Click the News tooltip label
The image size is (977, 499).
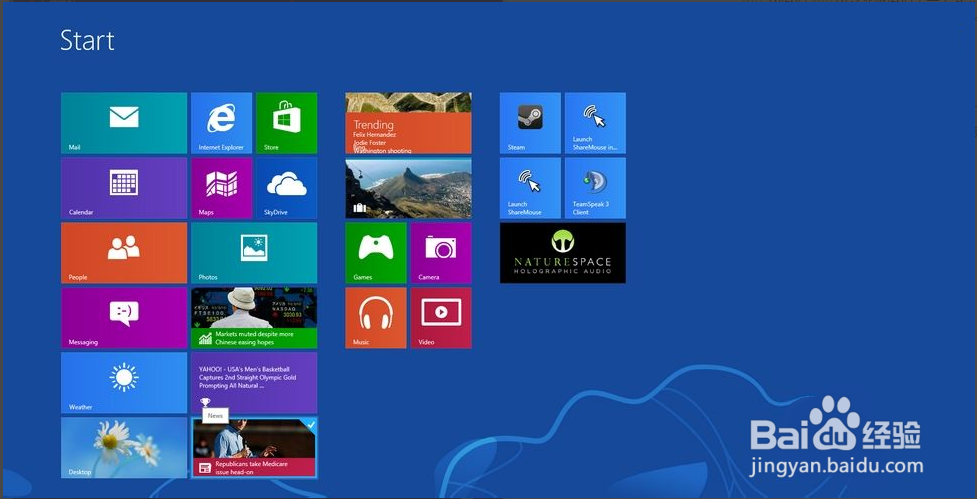(x=216, y=416)
